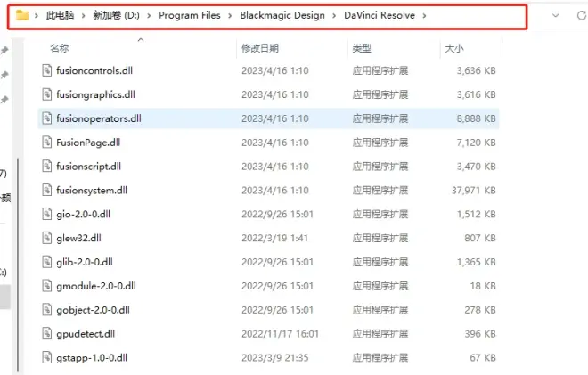This screenshot has width=588, height=375.
Task: Click gmodule-2.0-0.dll file icon
Action: point(47,286)
